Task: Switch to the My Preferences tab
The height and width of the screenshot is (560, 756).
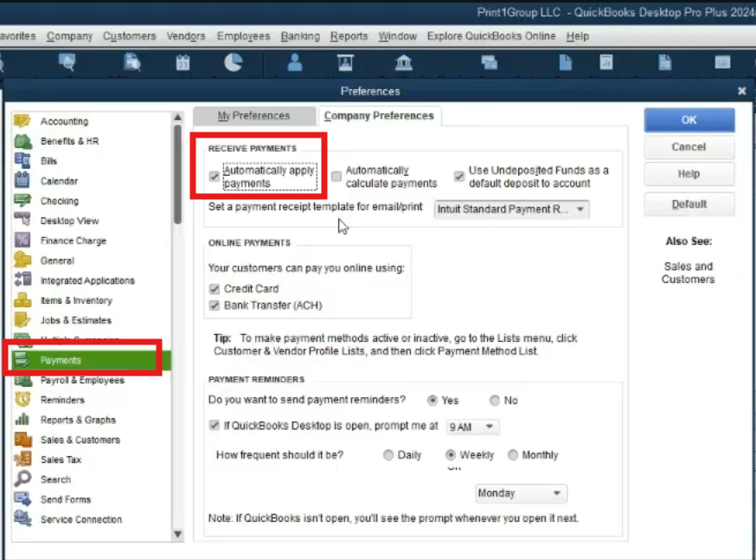Action: (x=253, y=116)
